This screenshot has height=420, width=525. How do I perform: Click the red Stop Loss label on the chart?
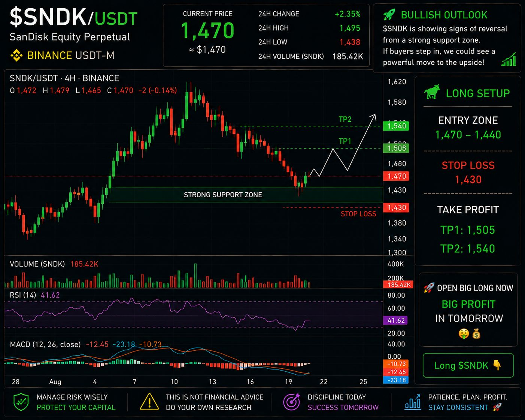coord(358,214)
